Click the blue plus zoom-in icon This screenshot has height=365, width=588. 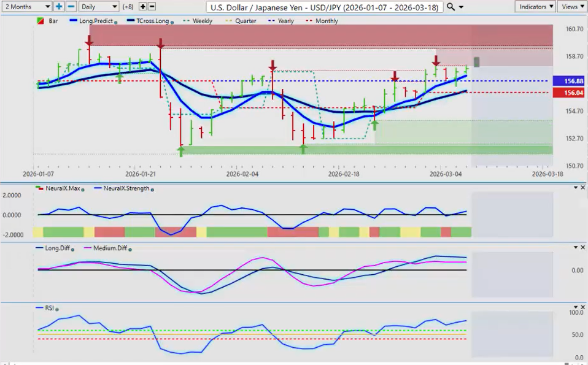pos(59,6)
